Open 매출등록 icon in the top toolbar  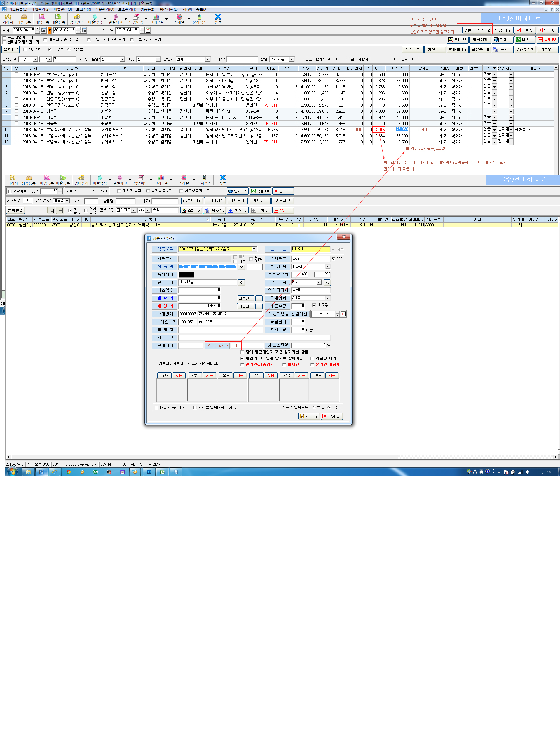pyautogui.click(x=58, y=19)
